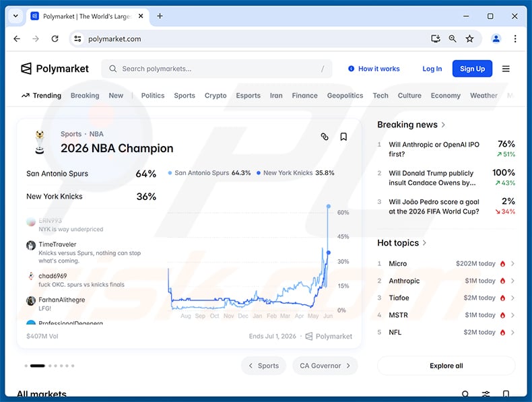Screen dimensions: 532x402
Task: Bookmark this page with star icon
Action: [469, 38]
